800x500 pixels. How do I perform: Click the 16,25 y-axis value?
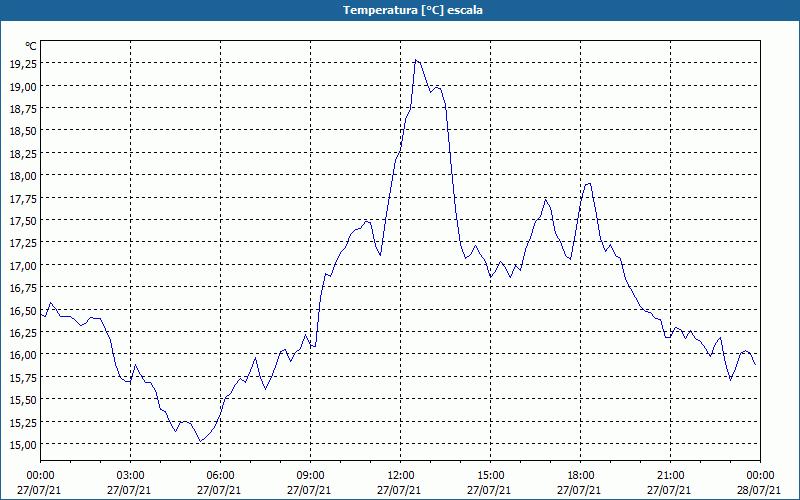[23, 333]
